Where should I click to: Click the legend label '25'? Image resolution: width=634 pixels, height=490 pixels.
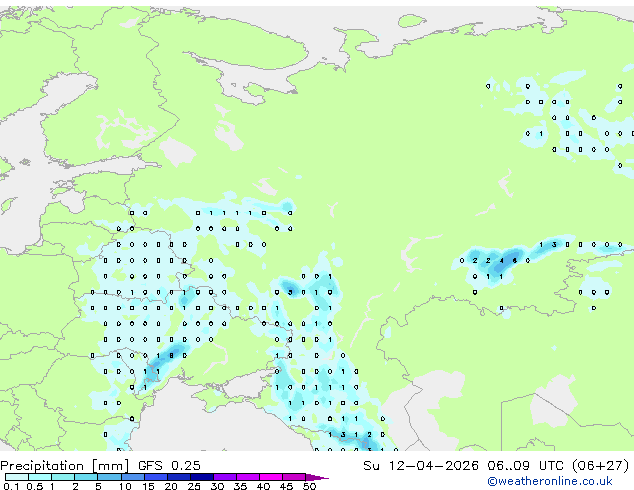(194, 486)
